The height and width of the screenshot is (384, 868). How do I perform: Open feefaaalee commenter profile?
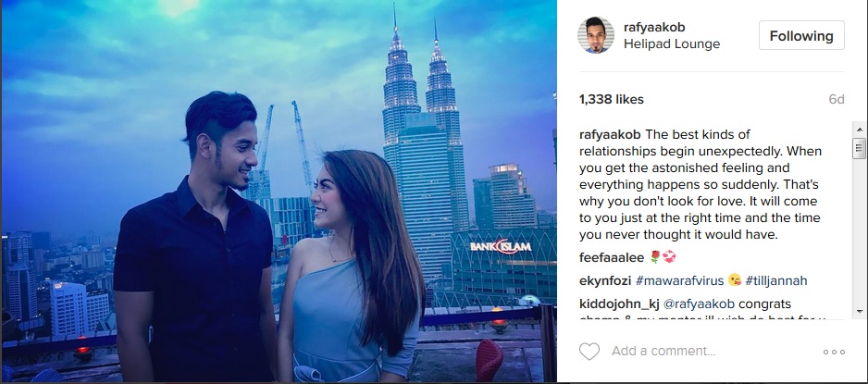point(612,258)
